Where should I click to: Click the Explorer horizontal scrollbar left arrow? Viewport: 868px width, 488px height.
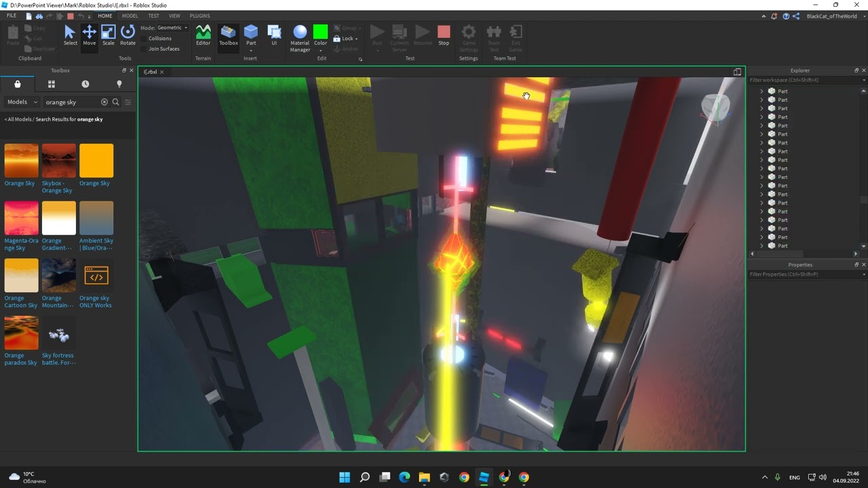pyautogui.click(x=752, y=253)
